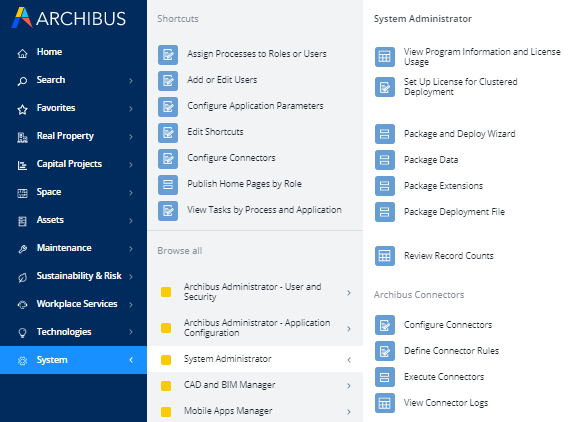
Task: Expand the CAD and BIM Manager chevron
Action: click(349, 386)
